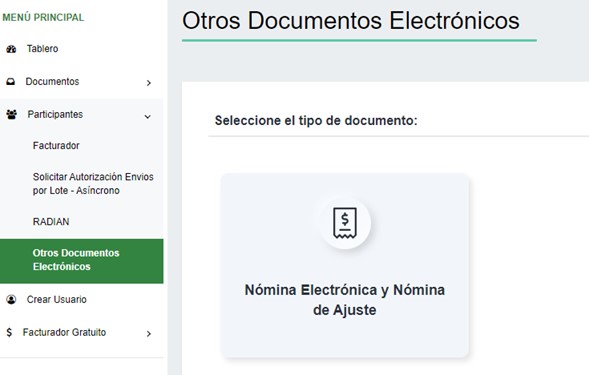Click the payroll receipt icon in card
This screenshot has width=589, height=375.
345,223
